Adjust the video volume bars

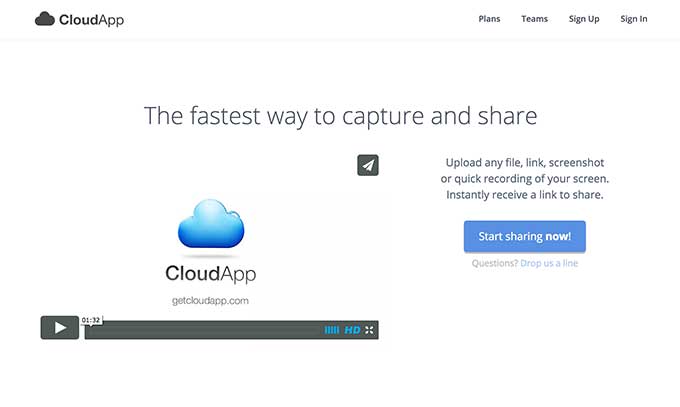332,330
